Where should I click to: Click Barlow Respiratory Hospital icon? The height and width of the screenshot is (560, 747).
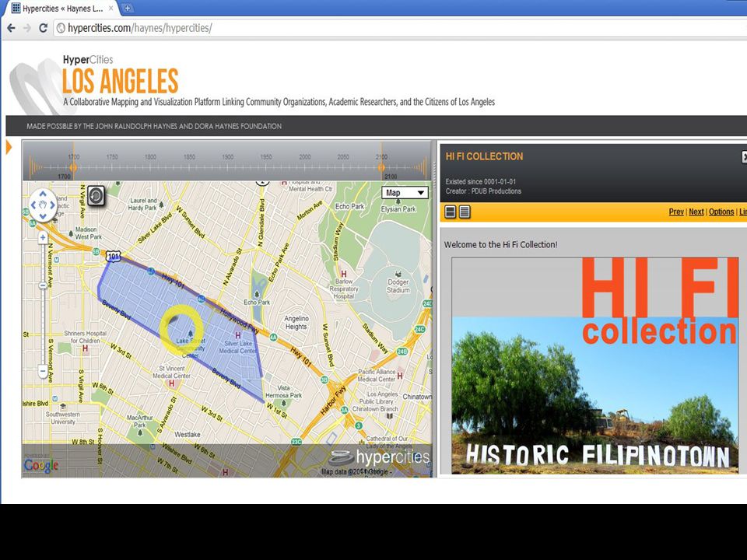pyautogui.click(x=343, y=274)
